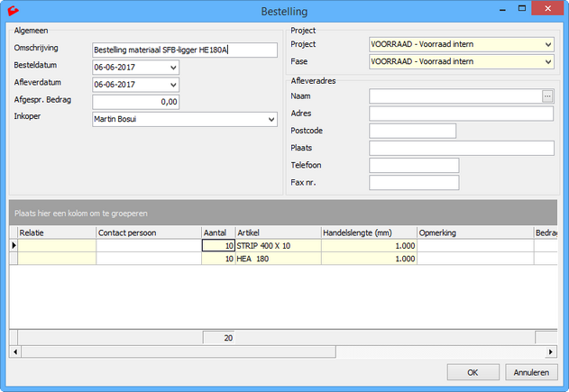
Task: Click Aantal cell of HEA 180 row
Action: (x=218, y=259)
